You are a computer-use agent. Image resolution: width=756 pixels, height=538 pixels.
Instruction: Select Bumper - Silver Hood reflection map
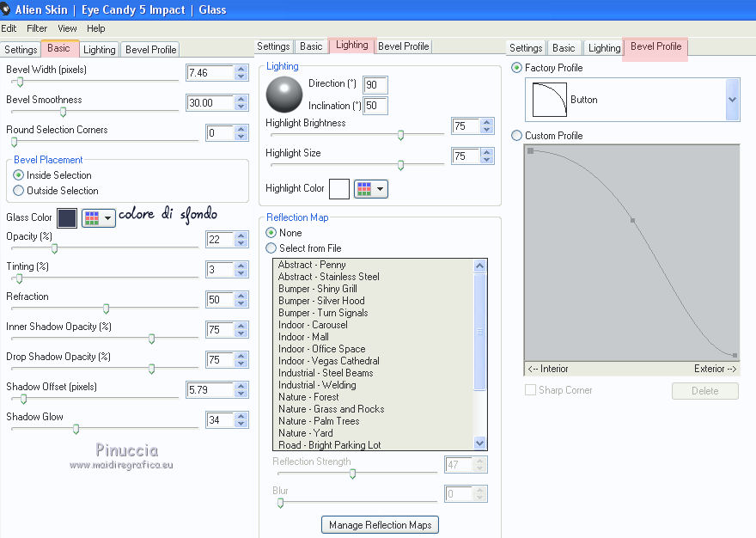321,301
